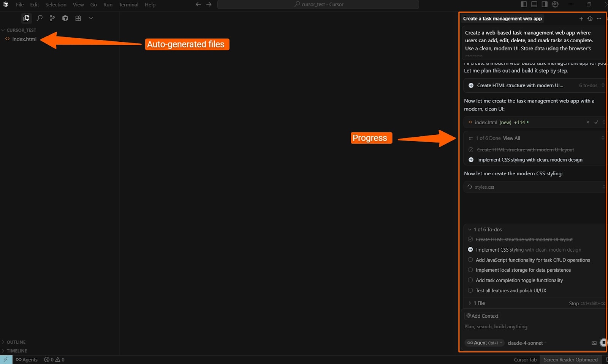This screenshot has height=364, width=608.
Task: Go back with the left arrow
Action: (x=198, y=5)
